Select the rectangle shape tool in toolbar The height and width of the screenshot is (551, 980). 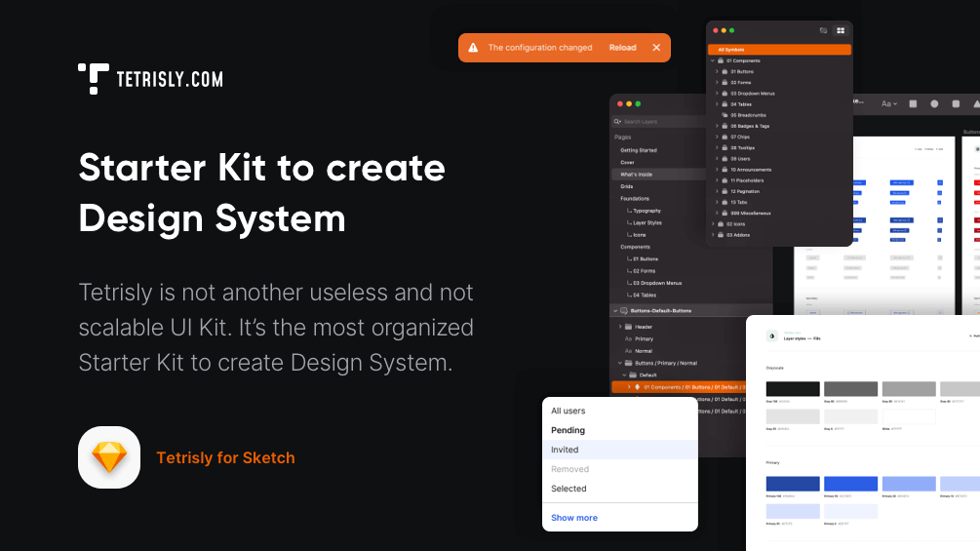pos(913,103)
